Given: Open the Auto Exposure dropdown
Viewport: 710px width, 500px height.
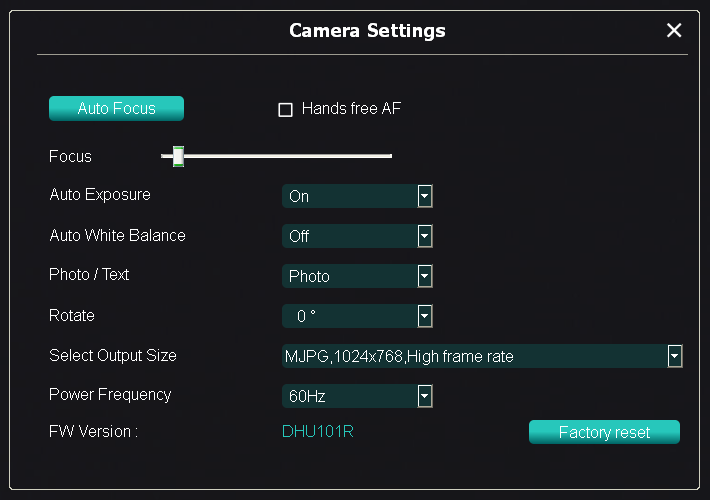Looking at the screenshot, I should click(357, 196).
